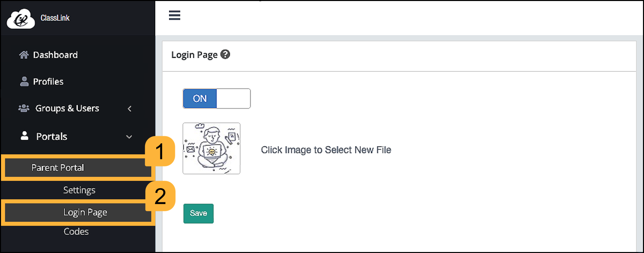Viewport: 644px width, 253px height.
Task: Click Image to Select New File
Action: (326, 150)
